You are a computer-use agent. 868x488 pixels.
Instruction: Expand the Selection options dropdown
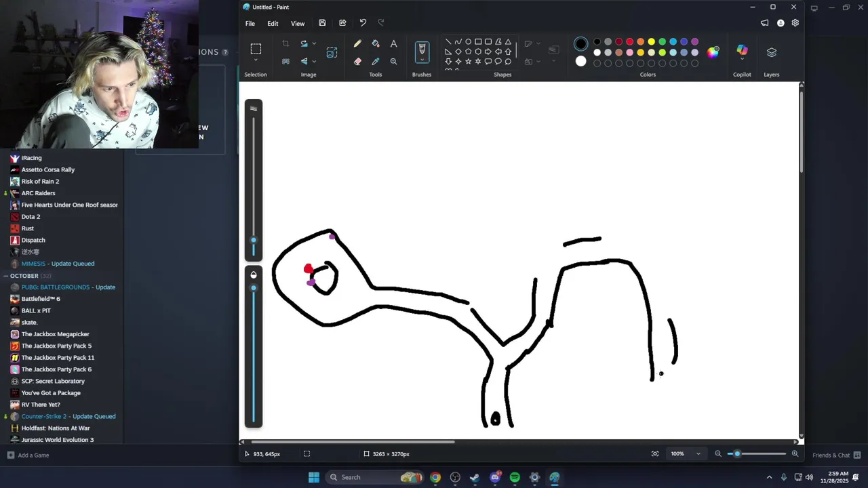click(256, 61)
